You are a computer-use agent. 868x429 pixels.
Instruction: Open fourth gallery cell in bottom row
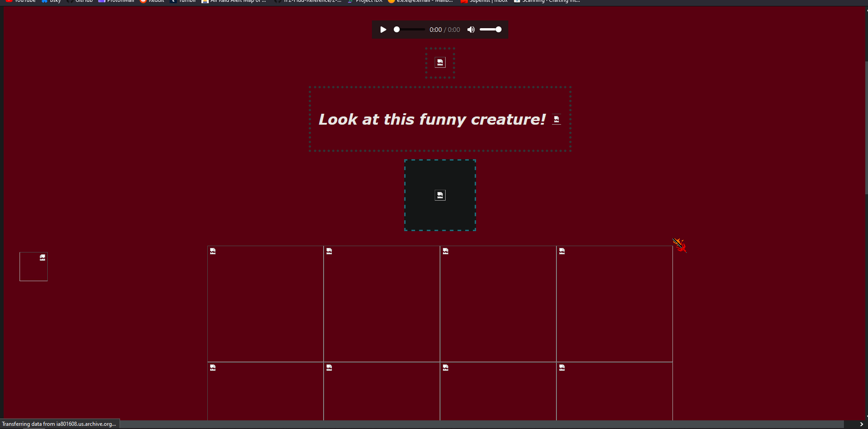[x=615, y=391]
